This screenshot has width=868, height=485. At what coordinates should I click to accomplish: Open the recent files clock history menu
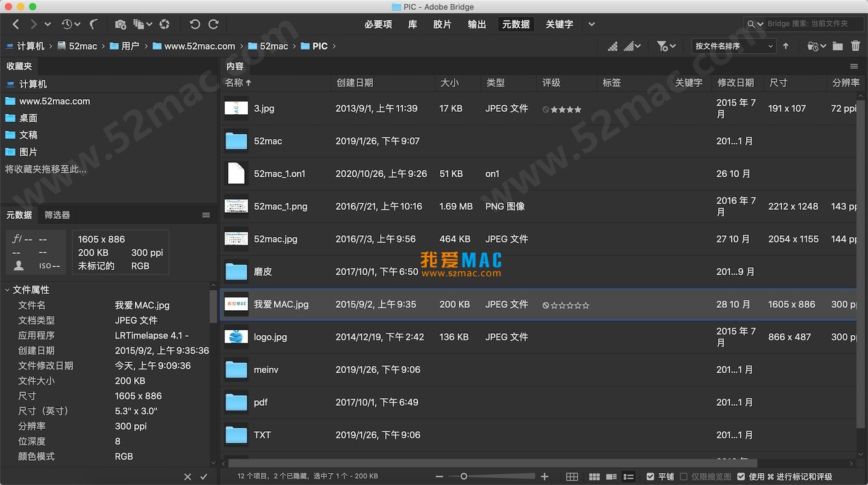click(70, 24)
